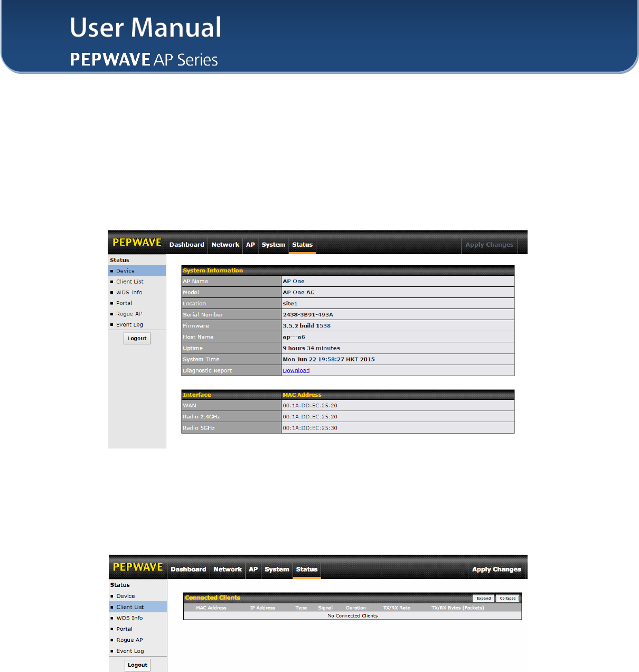
Task: Click the Interface column header
Action: [231, 395]
